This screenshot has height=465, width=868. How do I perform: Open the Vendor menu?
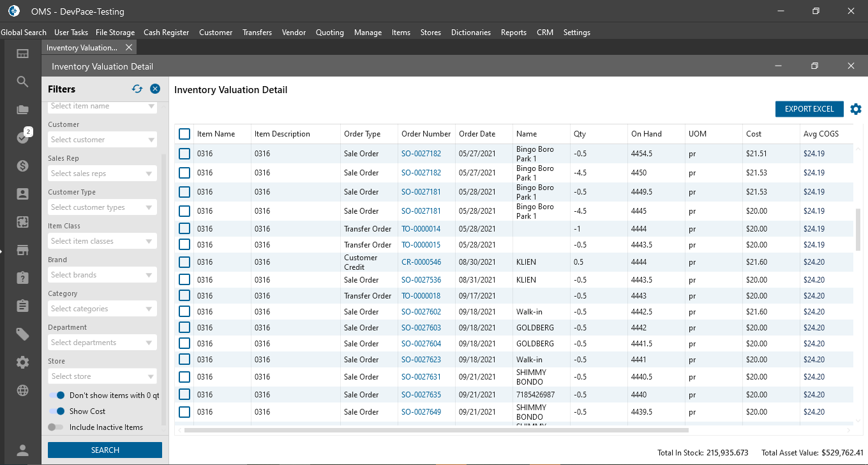tap(294, 33)
